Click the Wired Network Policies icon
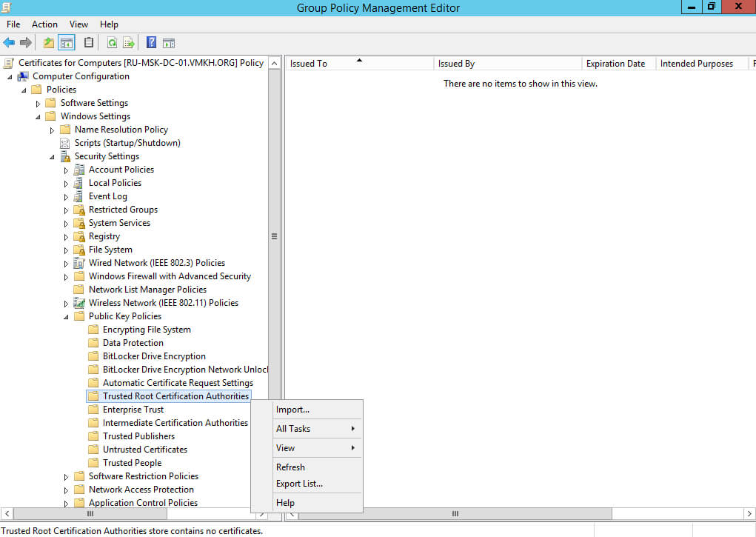 (79, 263)
